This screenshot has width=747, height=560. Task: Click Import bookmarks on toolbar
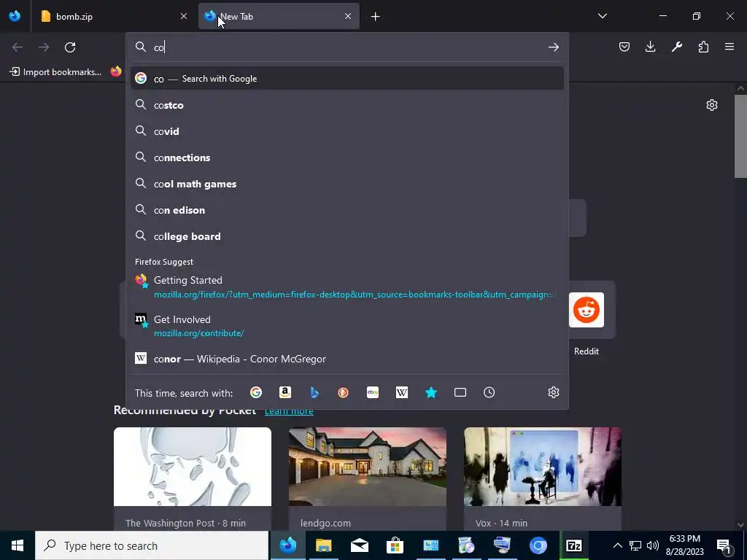click(55, 72)
